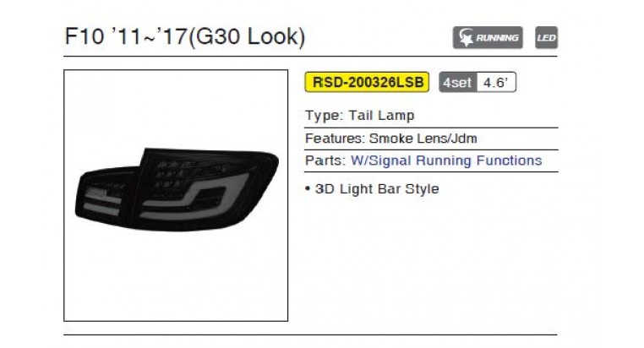Click the RUNNING feature badge icon
Image resolution: width=644 pixels, height=348 pixels.
[x=488, y=38]
